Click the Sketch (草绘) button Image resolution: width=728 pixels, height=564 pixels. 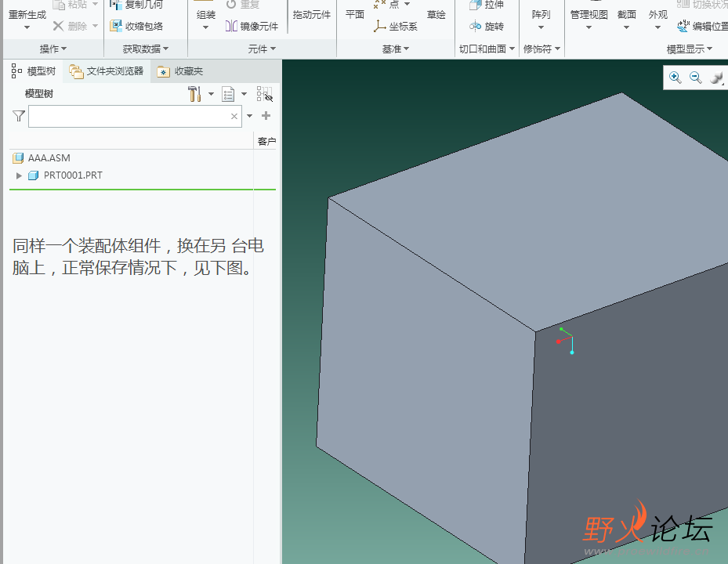[x=436, y=15]
